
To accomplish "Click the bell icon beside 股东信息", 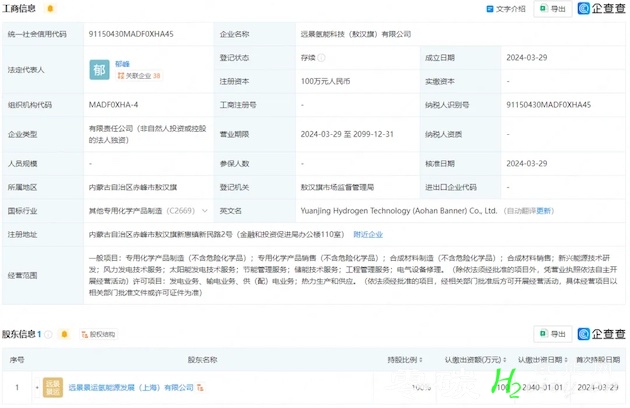I will pyautogui.click(x=64, y=334).
